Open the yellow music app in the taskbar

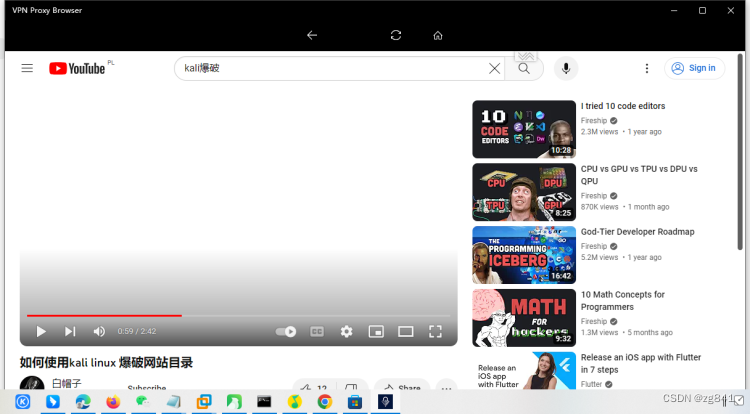pyautogui.click(x=294, y=402)
